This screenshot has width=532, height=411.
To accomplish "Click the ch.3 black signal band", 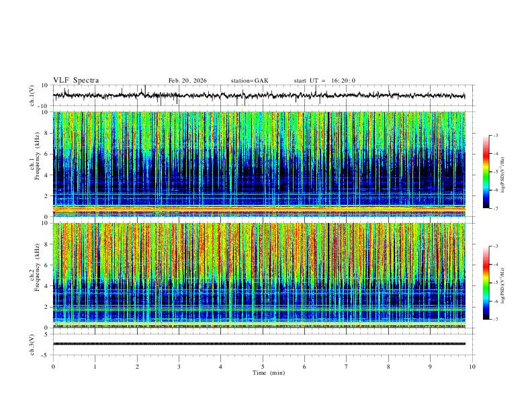I will point(259,344).
